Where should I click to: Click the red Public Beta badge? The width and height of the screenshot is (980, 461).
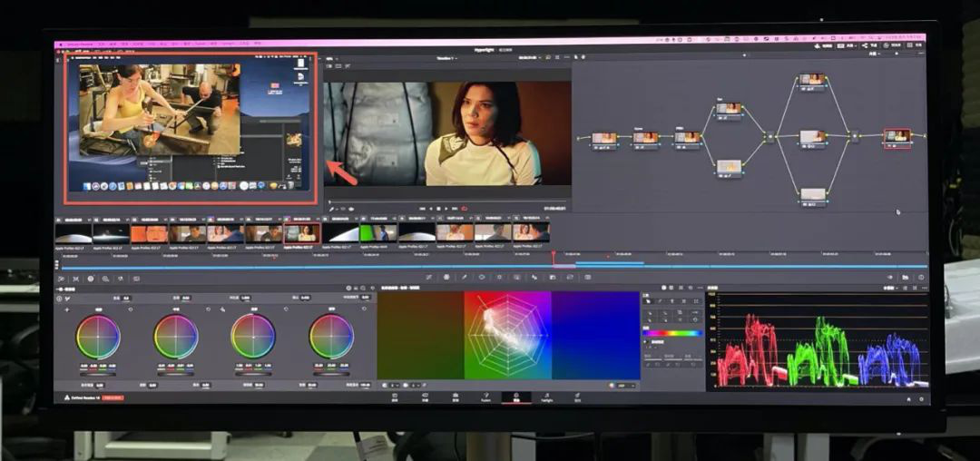click(113, 397)
